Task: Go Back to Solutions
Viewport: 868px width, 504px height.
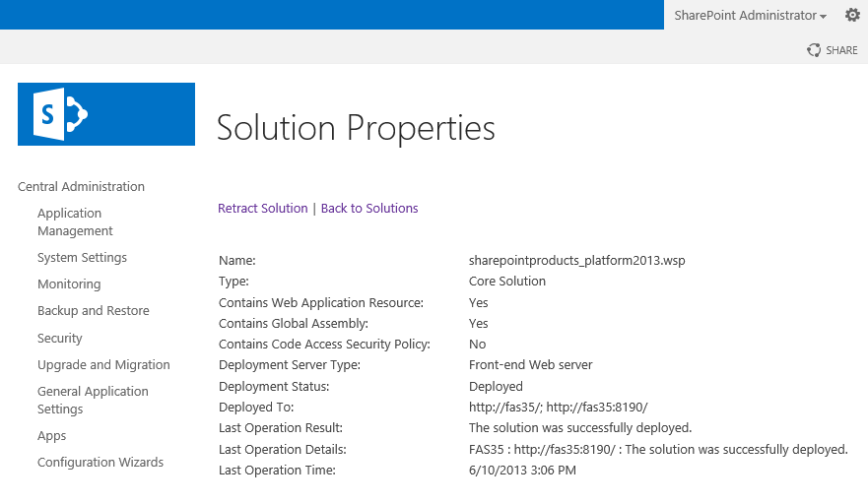Action: [369, 208]
